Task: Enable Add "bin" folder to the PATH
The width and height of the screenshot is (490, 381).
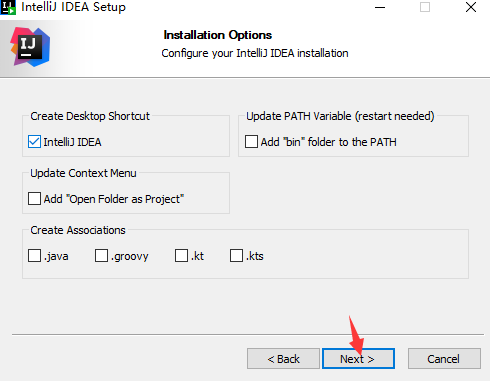Action: coord(251,142)
